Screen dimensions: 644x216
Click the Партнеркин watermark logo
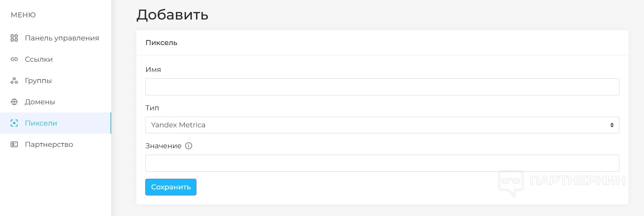tap(562, 182)
